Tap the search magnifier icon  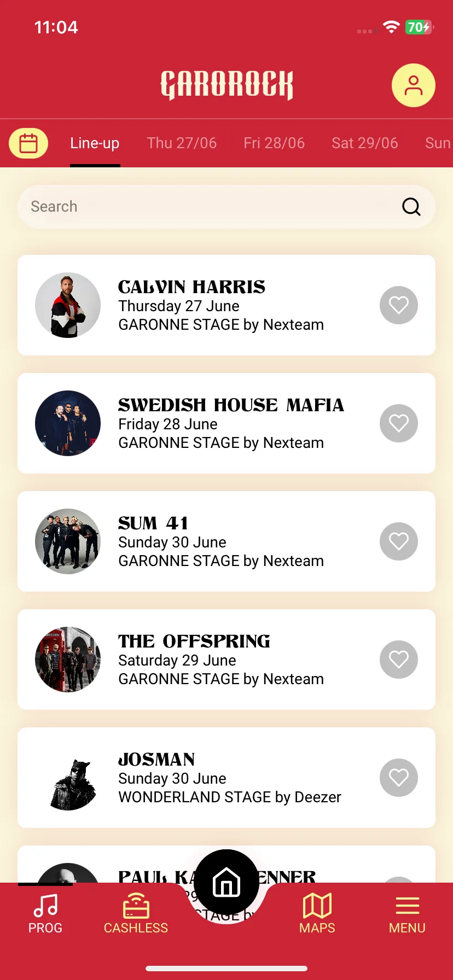point(411,207)
